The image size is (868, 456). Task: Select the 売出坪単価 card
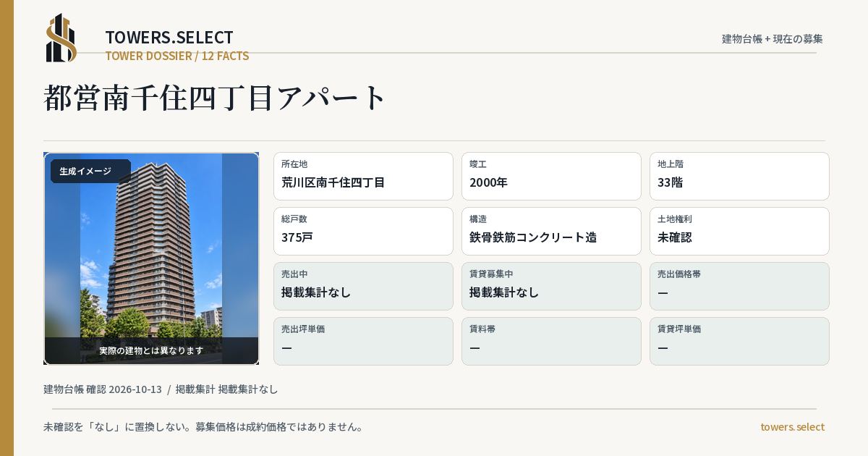point(363,341)
